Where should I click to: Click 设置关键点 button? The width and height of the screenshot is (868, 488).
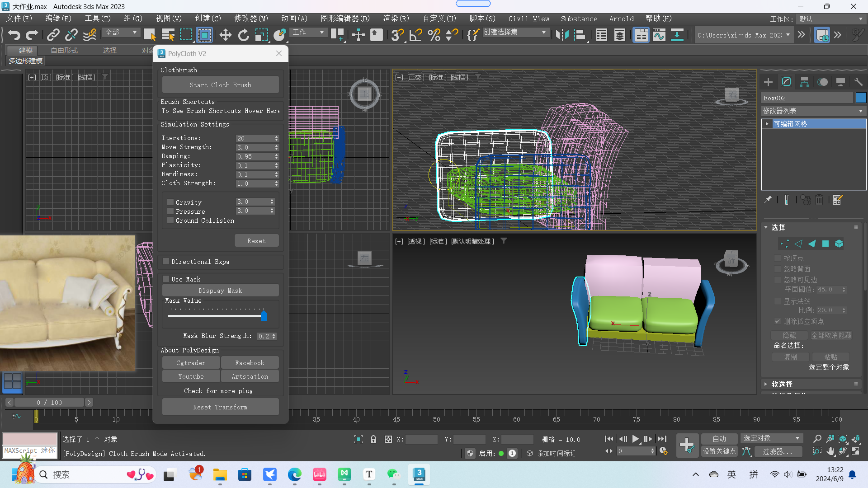point(719,451)
